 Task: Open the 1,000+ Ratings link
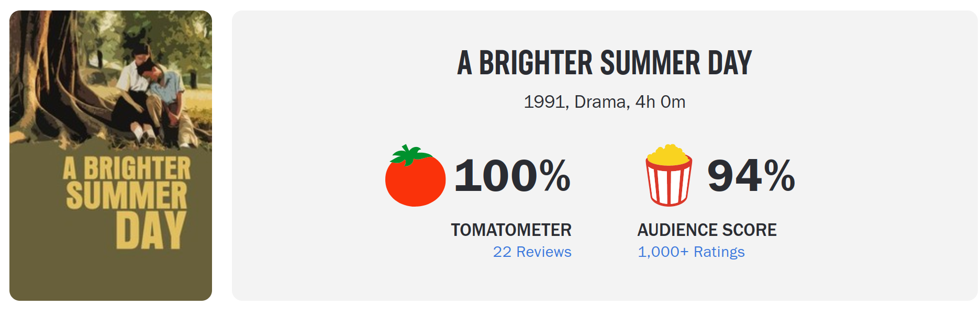pyautogui.click(x=691, y=252)
